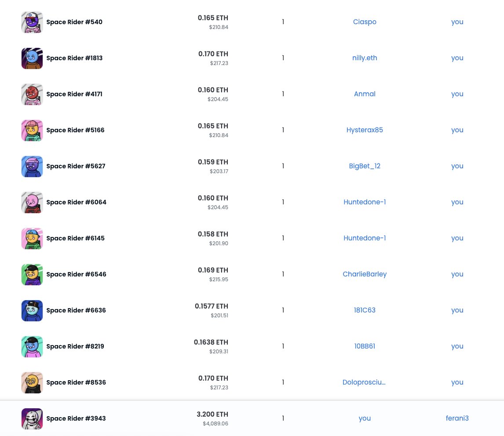
Task: Click 'you' link in Space Rider #8219 row
Action: [457, 346]
